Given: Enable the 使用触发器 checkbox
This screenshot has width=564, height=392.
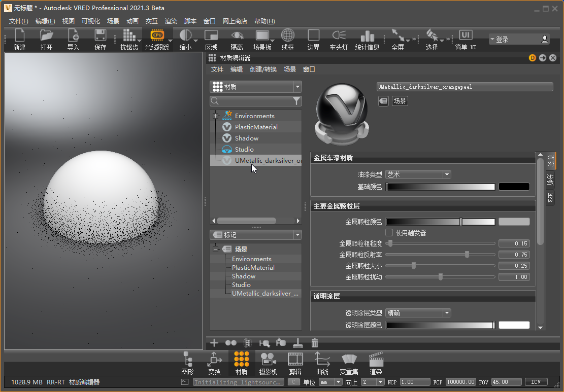Looking at the screenshot, I should pos(389,232).
